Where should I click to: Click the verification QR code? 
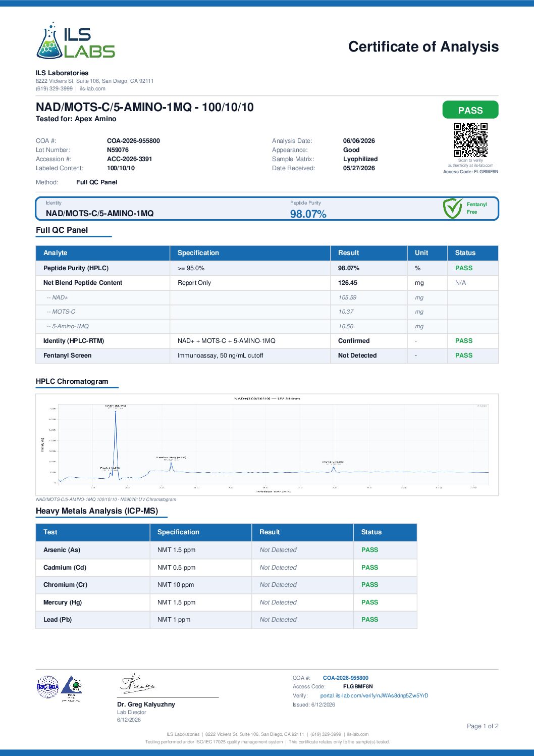(x=470, y=140)
